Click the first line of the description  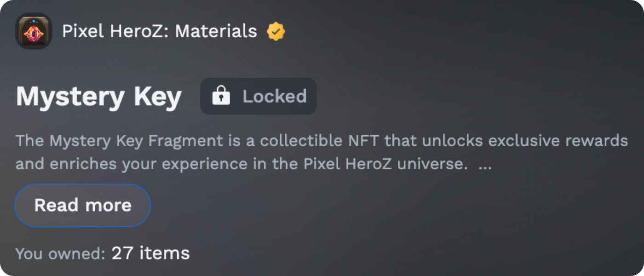click(x=322, y=140)
